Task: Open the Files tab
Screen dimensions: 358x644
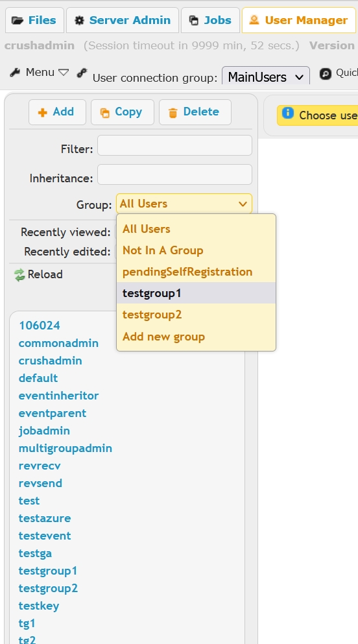Action: pyautogui.click(x=34, y=20)
